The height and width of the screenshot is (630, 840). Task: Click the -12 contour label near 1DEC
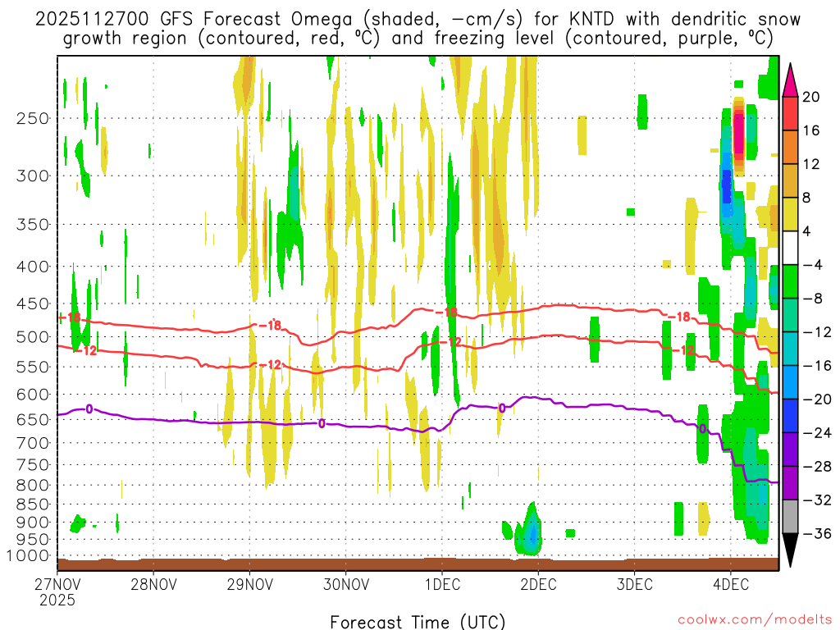pyautogui.click(x=450, y=341)
